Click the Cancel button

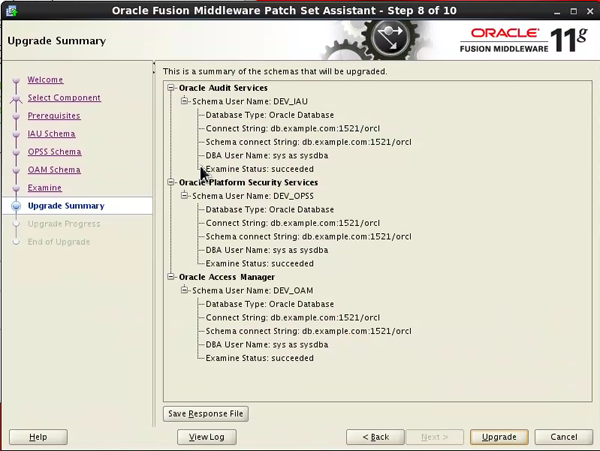click(x=563, y=437)
